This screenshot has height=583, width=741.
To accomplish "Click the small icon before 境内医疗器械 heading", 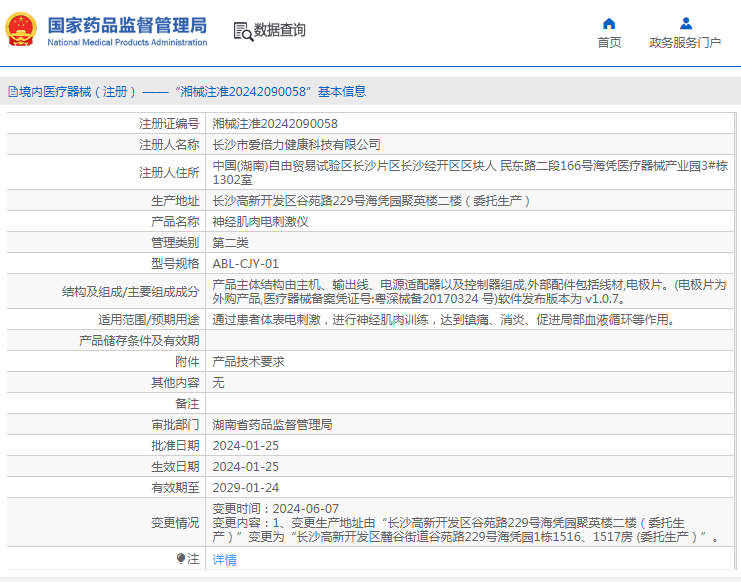I will coord(12,91).
